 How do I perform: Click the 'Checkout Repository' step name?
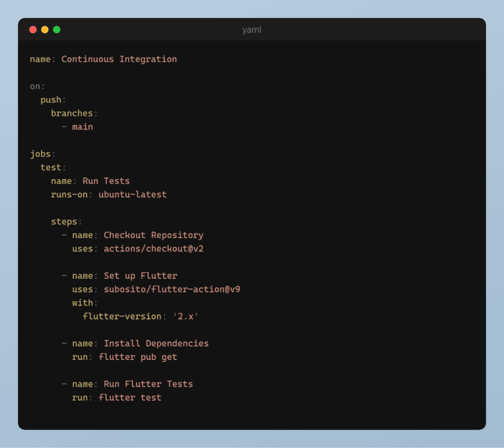coord(153,235)
